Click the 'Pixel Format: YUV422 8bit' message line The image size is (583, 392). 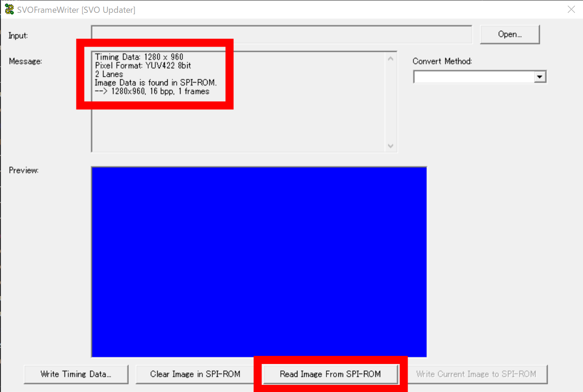tap(143, 66)
